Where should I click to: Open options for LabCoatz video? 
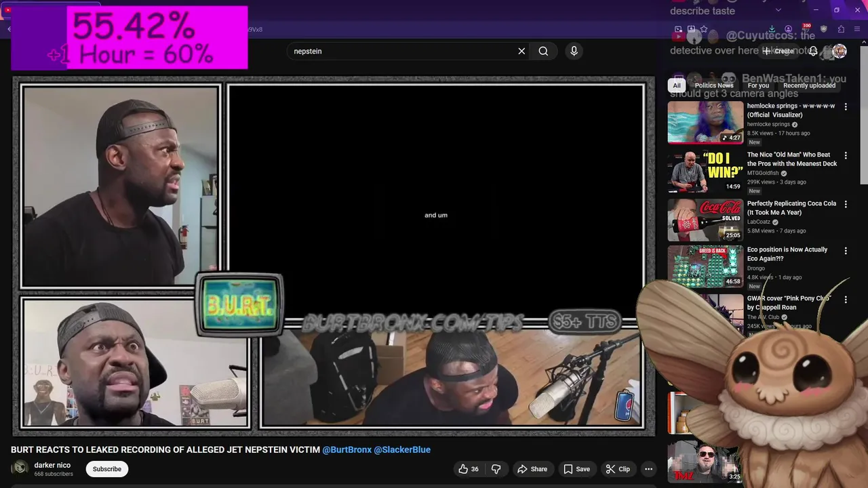click(846, 204)
